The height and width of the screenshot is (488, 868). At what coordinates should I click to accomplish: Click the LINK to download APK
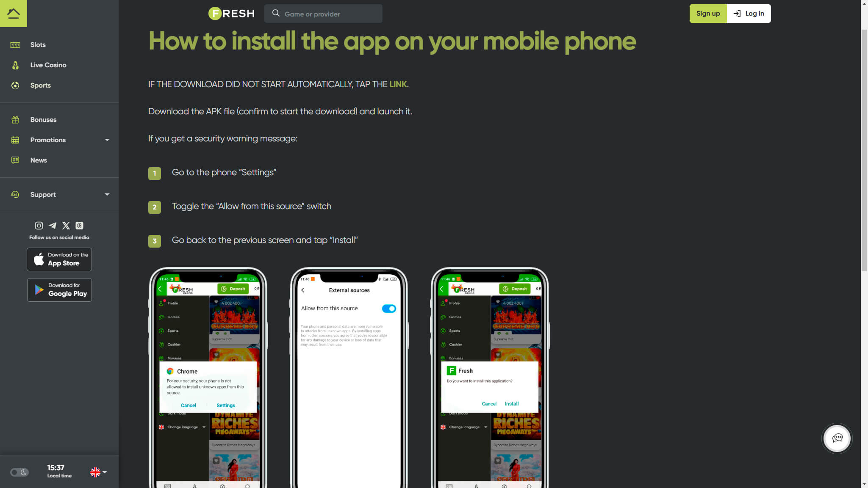pyautogui.click(x=398, y=83)
